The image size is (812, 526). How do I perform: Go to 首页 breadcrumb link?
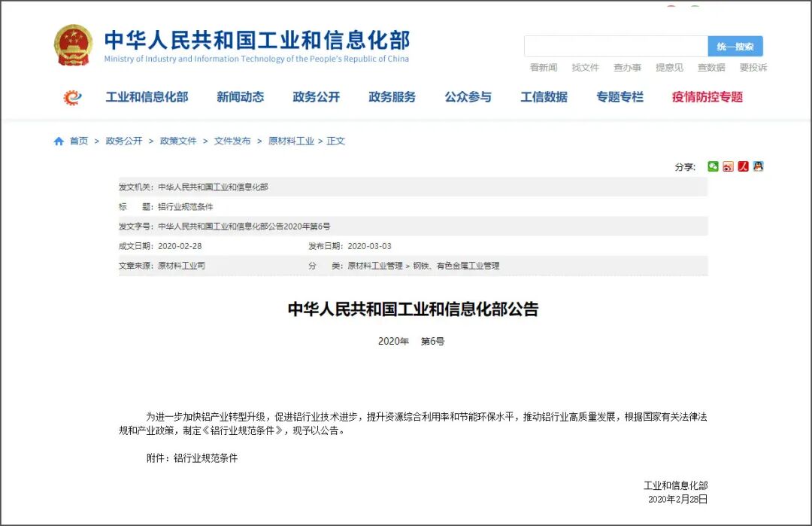[x=79, y=141]
